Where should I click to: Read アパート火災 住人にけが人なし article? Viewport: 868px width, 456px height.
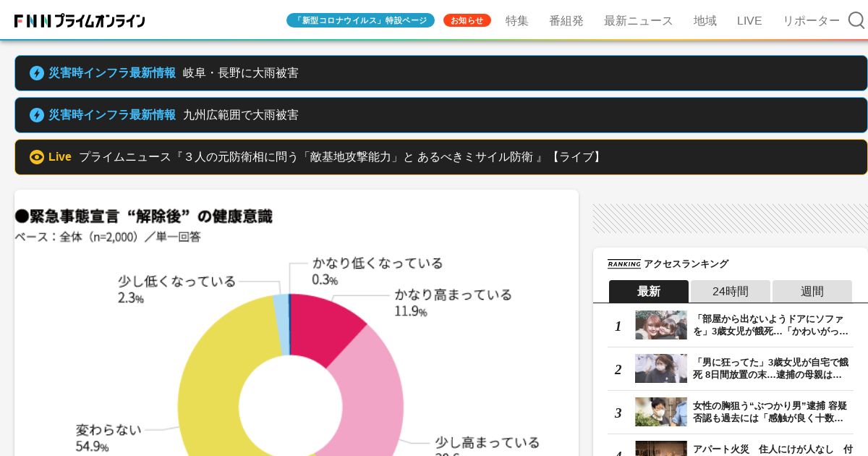[773, 449]
